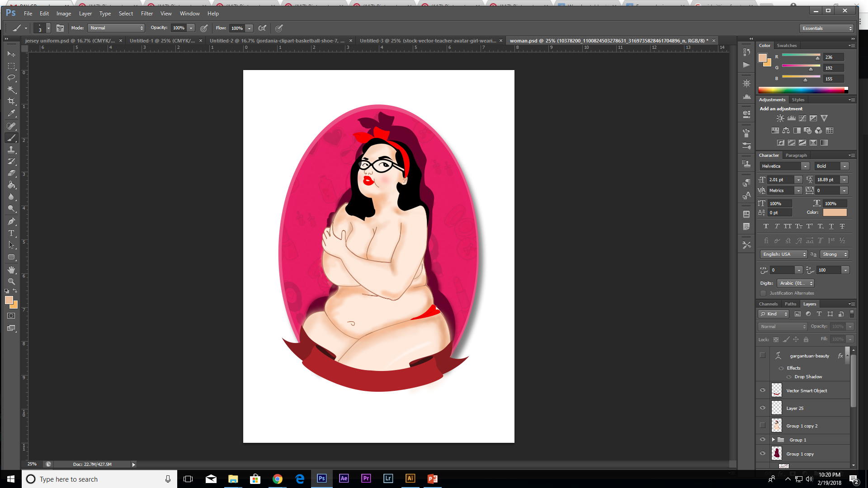Enable airbrush-style build-up icon
868x488 pixels.
[x=262, y=28]
